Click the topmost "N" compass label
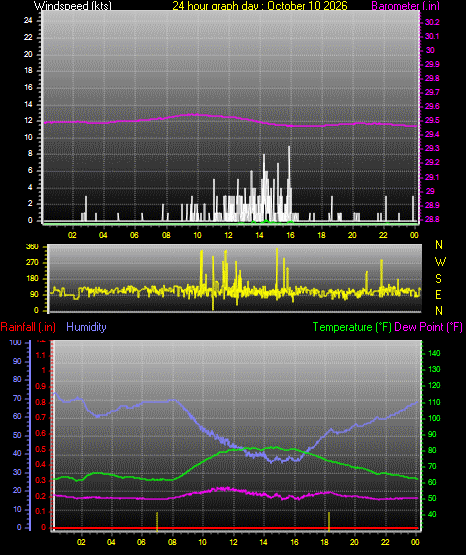Image resolution: width=466 pixels, height=555 pixels. pyautogui.click(x=439, y=245)
